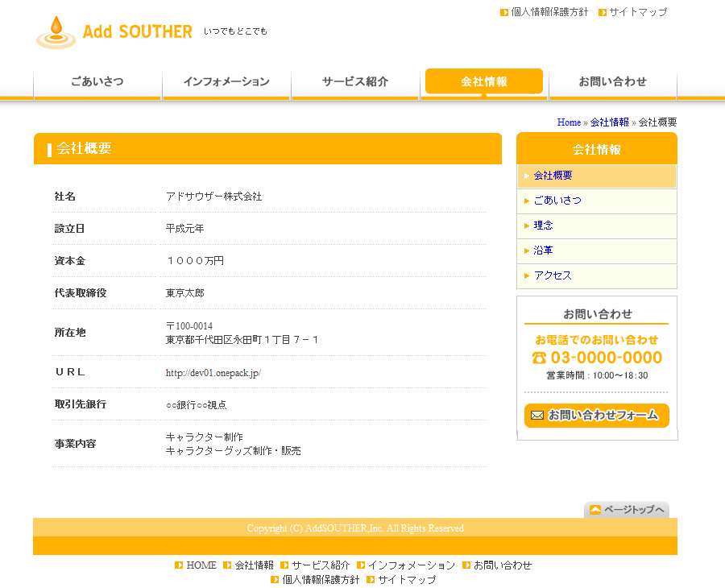Screen dimensions: 725x588
Task: Click the envelope icon on the inquiry form button
Action: point(537,416)
